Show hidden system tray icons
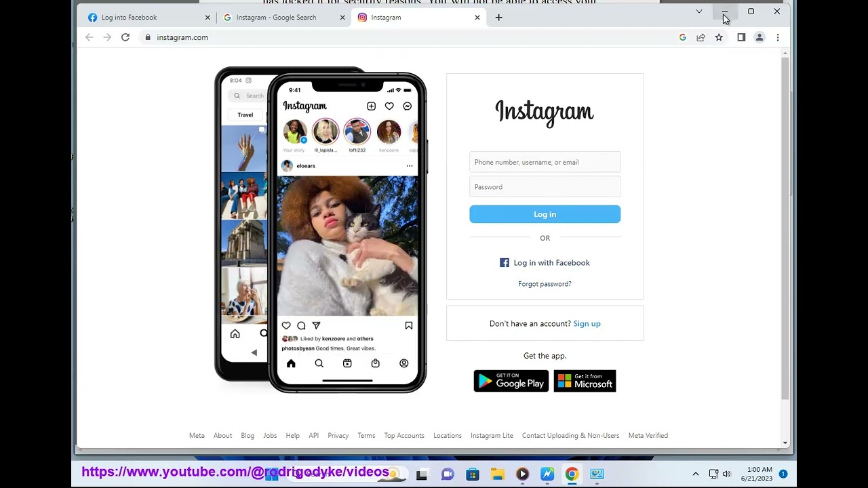868x488 pixels. (x=695, y=474)
